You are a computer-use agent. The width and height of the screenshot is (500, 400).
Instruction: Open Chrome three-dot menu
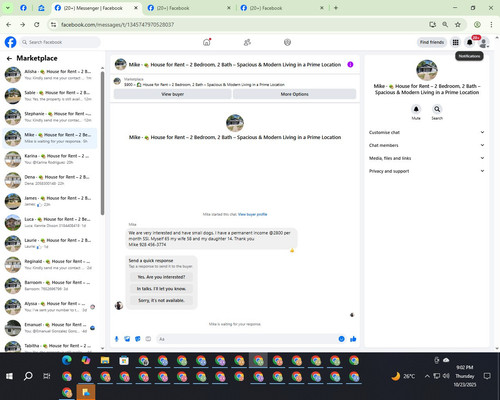491,24
